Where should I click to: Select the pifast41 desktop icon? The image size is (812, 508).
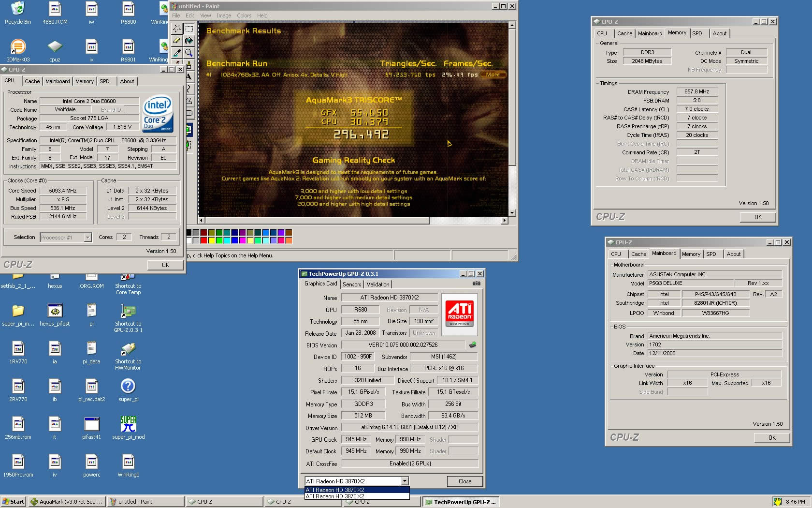[x=91, y=428]
